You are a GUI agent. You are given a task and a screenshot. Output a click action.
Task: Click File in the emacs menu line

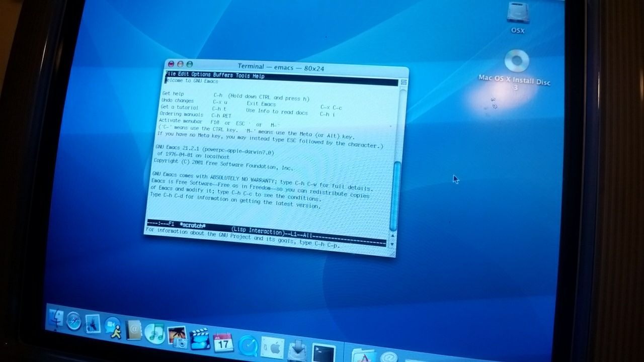(171, 75)
